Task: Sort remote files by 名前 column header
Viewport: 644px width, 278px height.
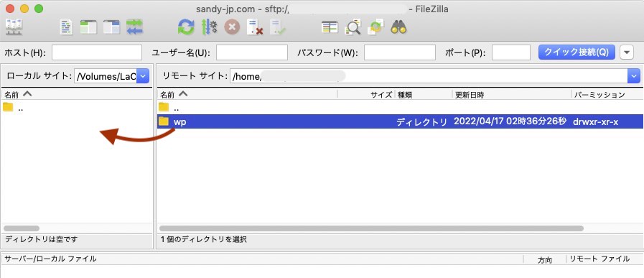Action: (248, 95)
